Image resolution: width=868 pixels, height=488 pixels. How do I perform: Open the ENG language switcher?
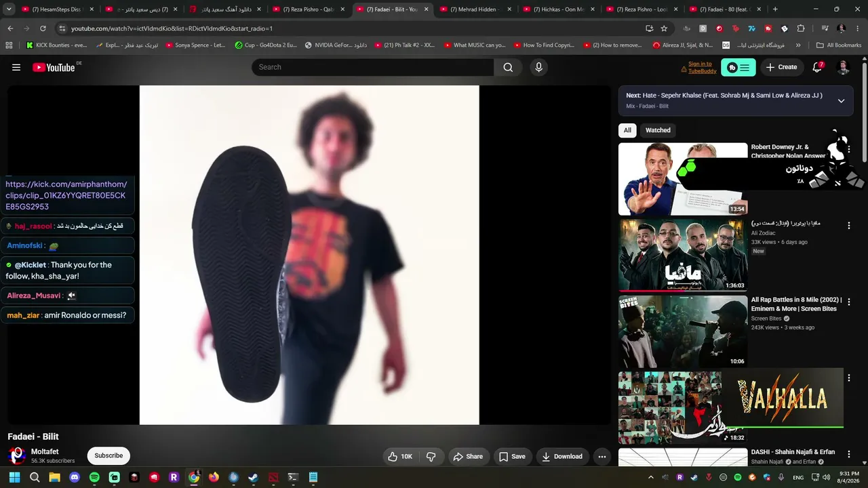coord(798,477)
